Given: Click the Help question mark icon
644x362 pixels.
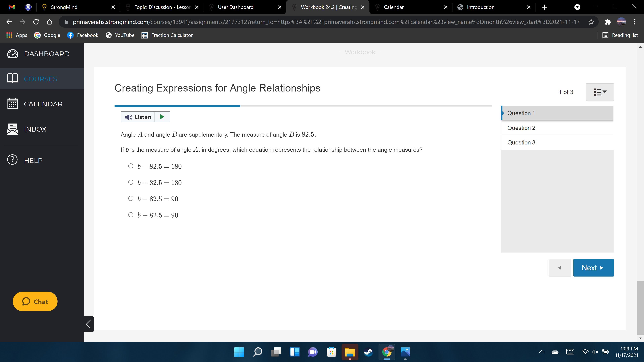Looking at the screenshot, I should (13, 160).
